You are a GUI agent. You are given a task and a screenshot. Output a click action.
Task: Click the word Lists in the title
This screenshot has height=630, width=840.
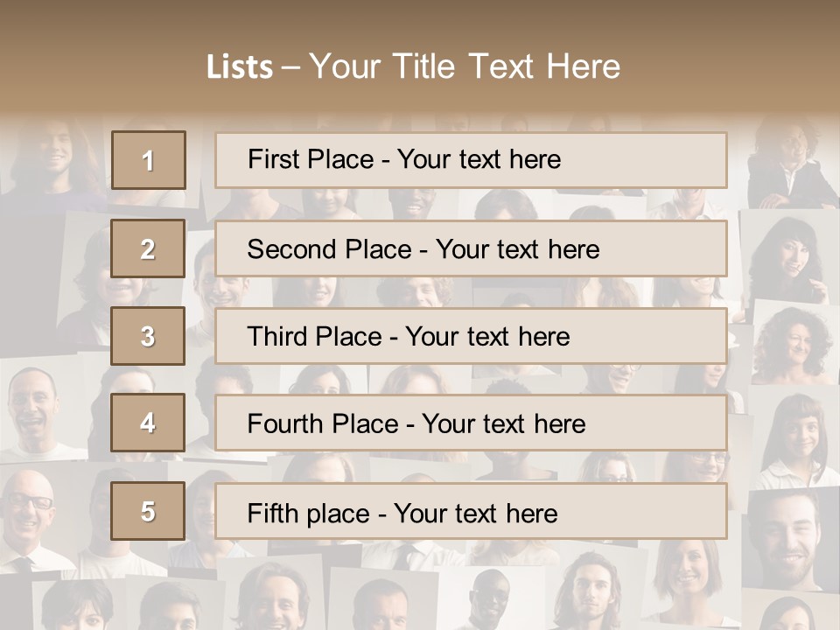[x=239, y=67]
